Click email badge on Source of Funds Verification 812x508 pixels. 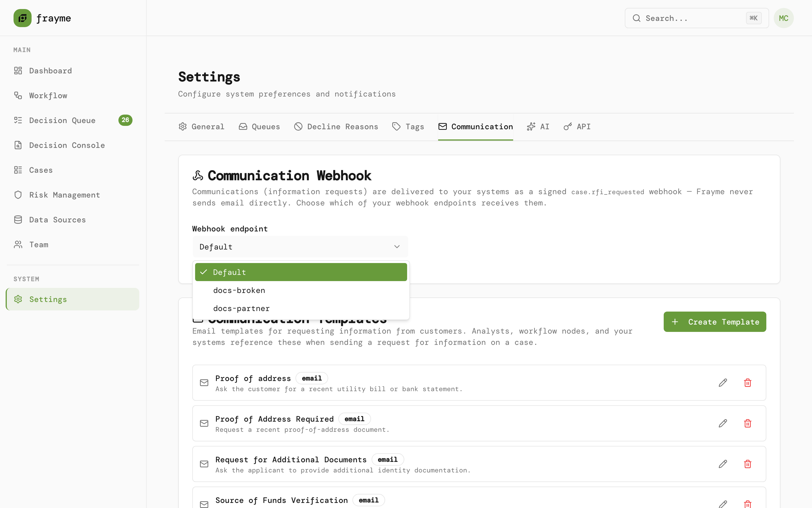pos(369,500)
